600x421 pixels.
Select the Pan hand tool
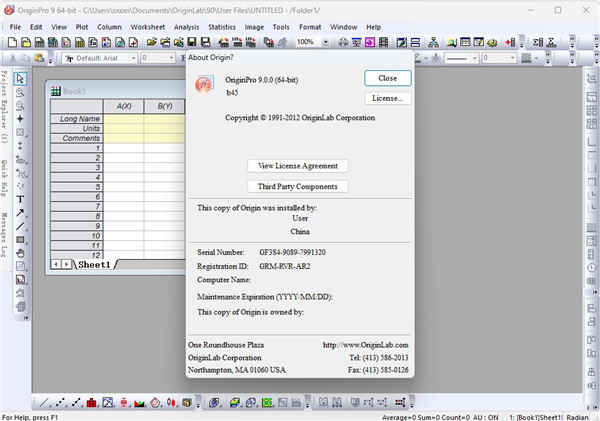(x=21, y=254)
